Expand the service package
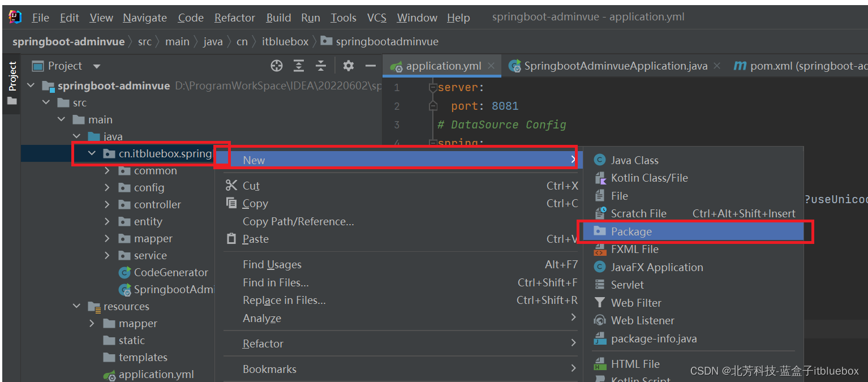 point(107,255)
